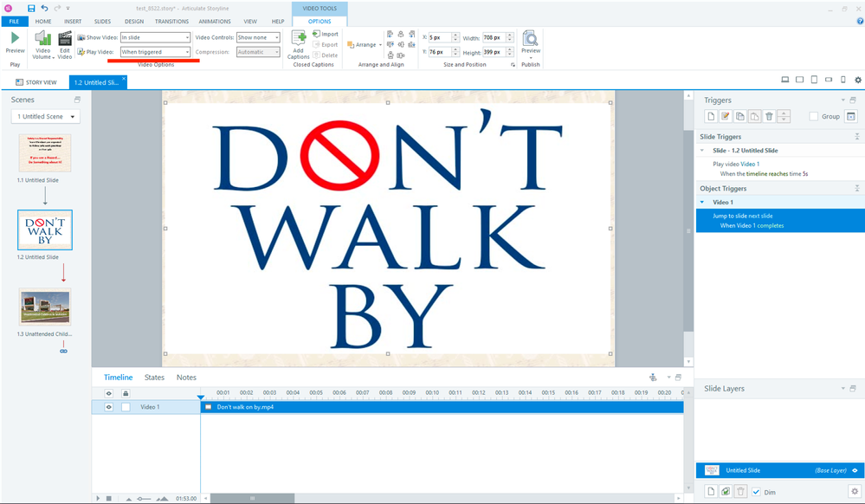Click the Import captions button
865x504 pixels.
tap(326, 34)
